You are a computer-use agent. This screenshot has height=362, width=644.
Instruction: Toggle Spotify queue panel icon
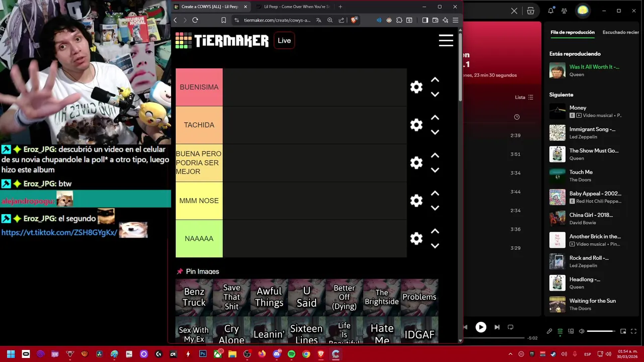tap(560, 331)
